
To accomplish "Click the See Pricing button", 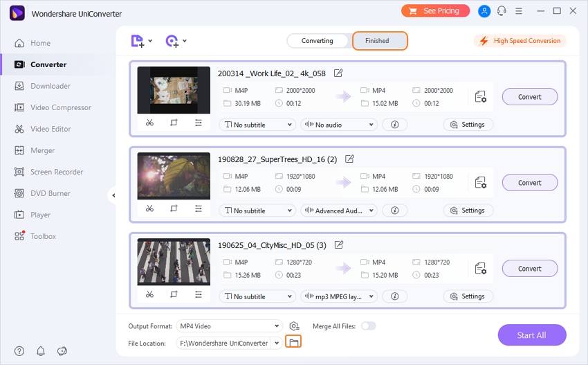I will 435,11.
